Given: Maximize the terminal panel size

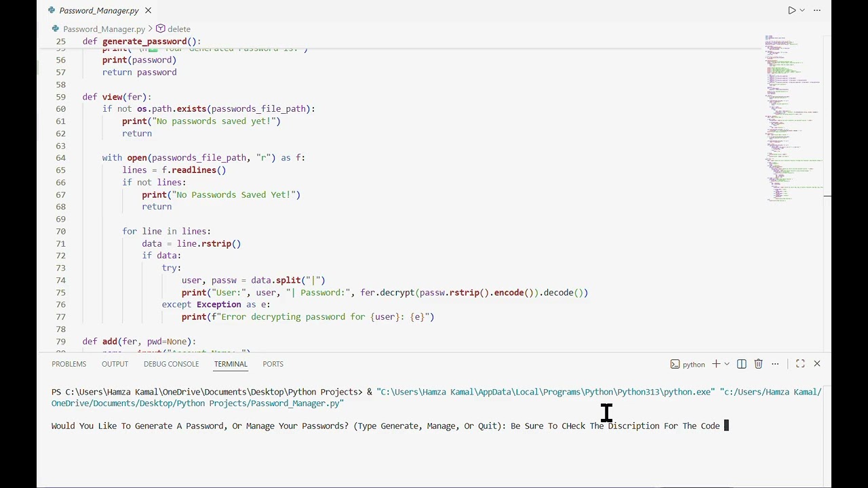Looking at the screenshot, I should click(x=800, y=364).
